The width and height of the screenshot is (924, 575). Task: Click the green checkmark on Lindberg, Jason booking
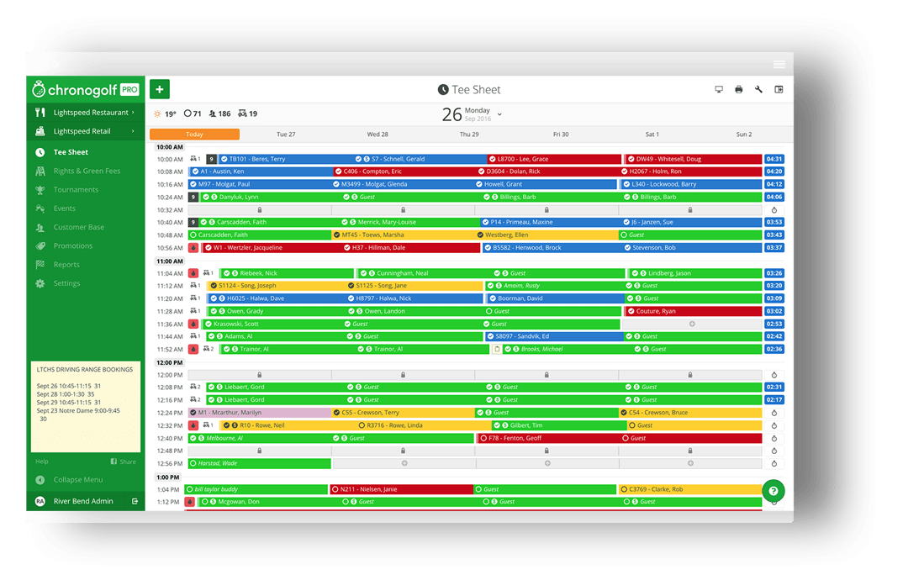[634, 273]
